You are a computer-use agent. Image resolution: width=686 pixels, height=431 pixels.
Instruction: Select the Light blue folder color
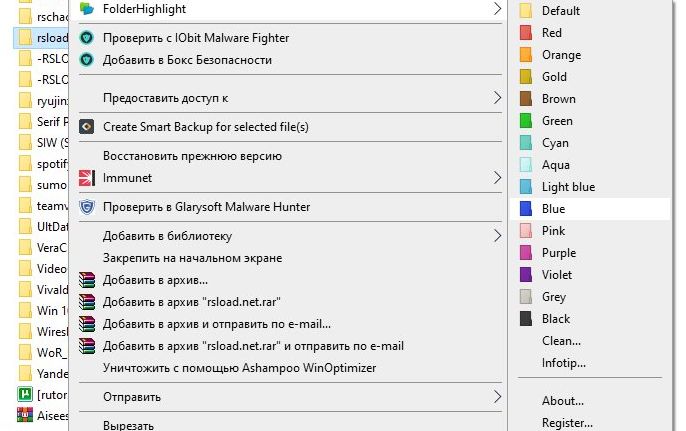click(x=590, y=187)
